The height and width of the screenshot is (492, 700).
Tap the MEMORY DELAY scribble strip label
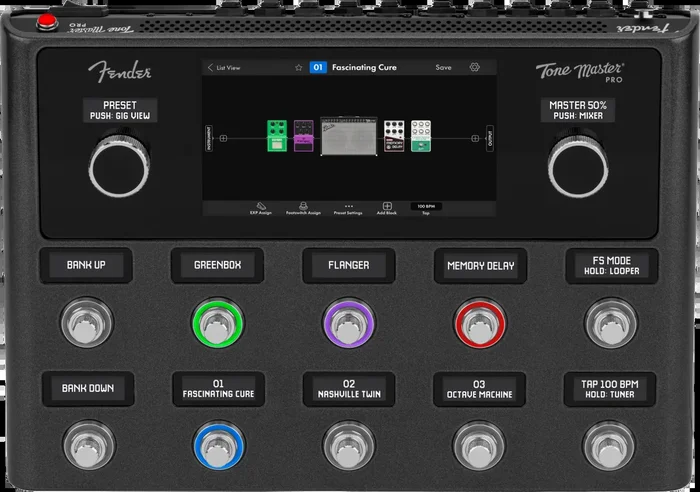[481, 266]
